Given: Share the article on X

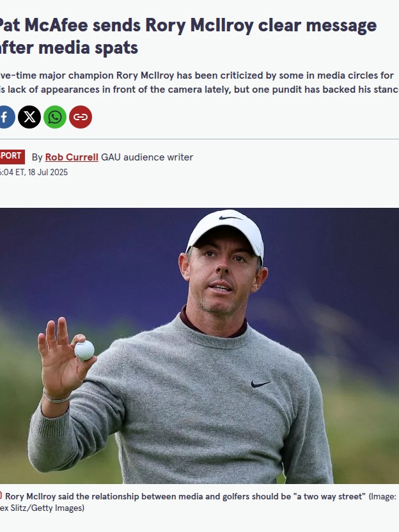Looking at the screenshot, I should (29, 117).
